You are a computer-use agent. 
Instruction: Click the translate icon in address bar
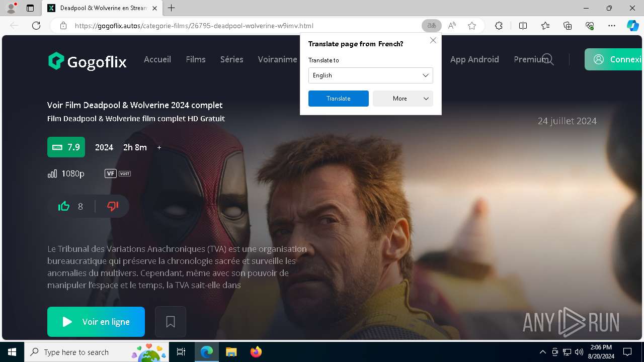point(431,26)
